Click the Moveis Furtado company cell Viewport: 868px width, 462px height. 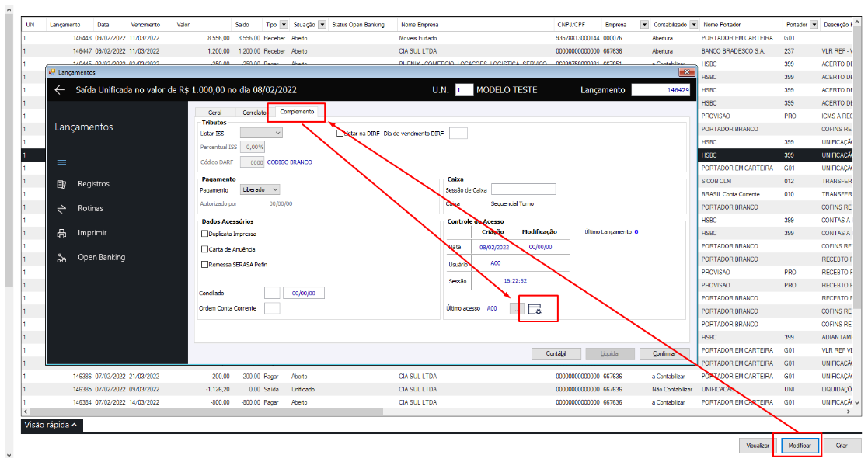coord(418,38)
